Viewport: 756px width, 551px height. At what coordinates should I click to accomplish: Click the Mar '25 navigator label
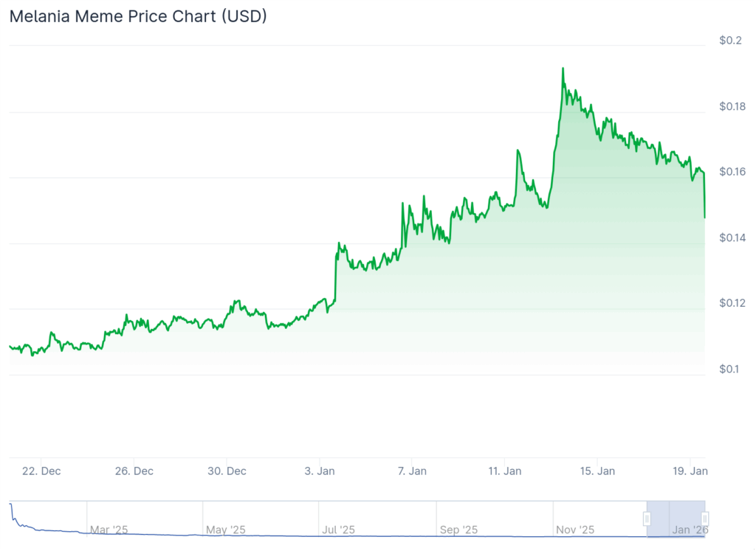pyautogui.click(x=109, y=530)
